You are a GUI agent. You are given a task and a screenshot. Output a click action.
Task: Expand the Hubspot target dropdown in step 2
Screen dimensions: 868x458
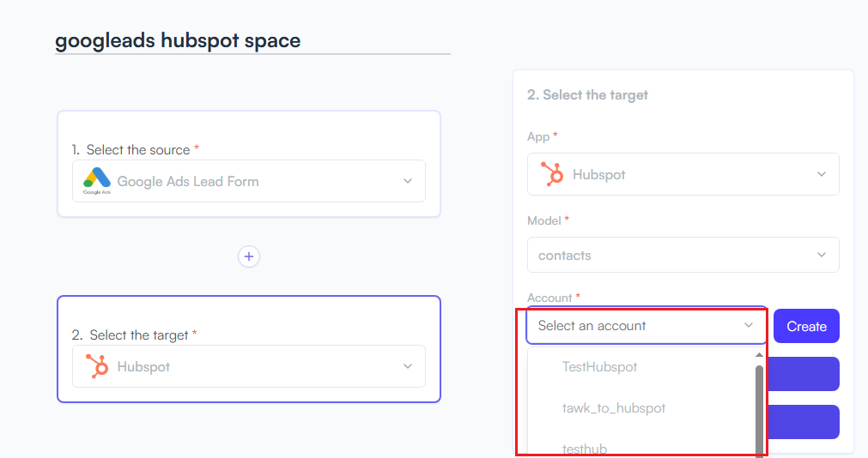pos(408,366)
